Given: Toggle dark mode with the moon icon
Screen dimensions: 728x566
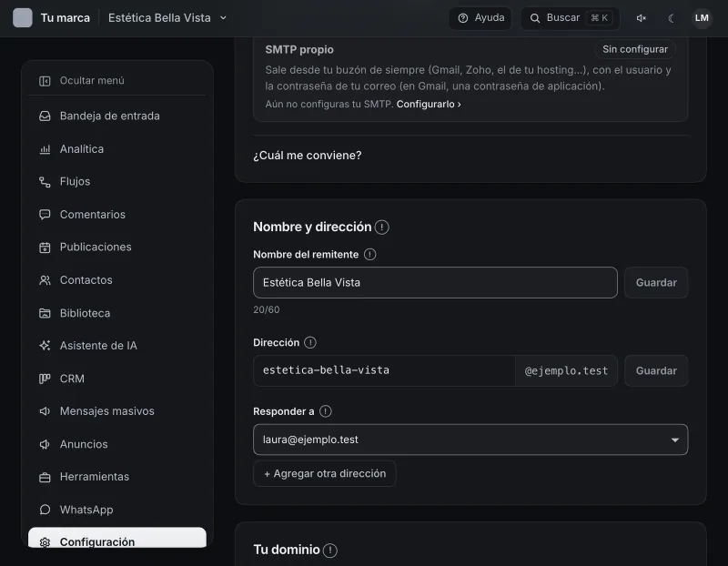Looking at the screenshot, I should pyautogui.click(x=671, y=18).
